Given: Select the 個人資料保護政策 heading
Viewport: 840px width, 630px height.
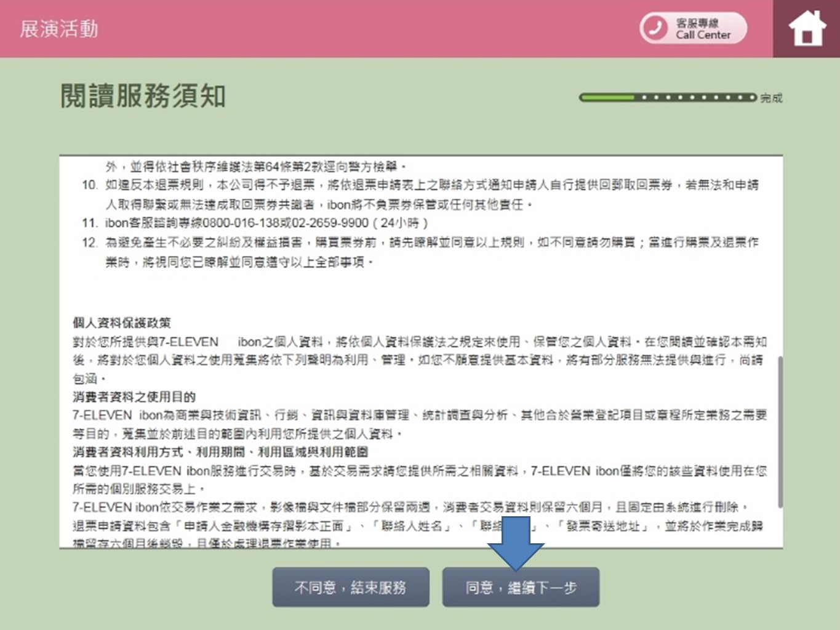Looking at the screenshot, I should click(122, 323).
